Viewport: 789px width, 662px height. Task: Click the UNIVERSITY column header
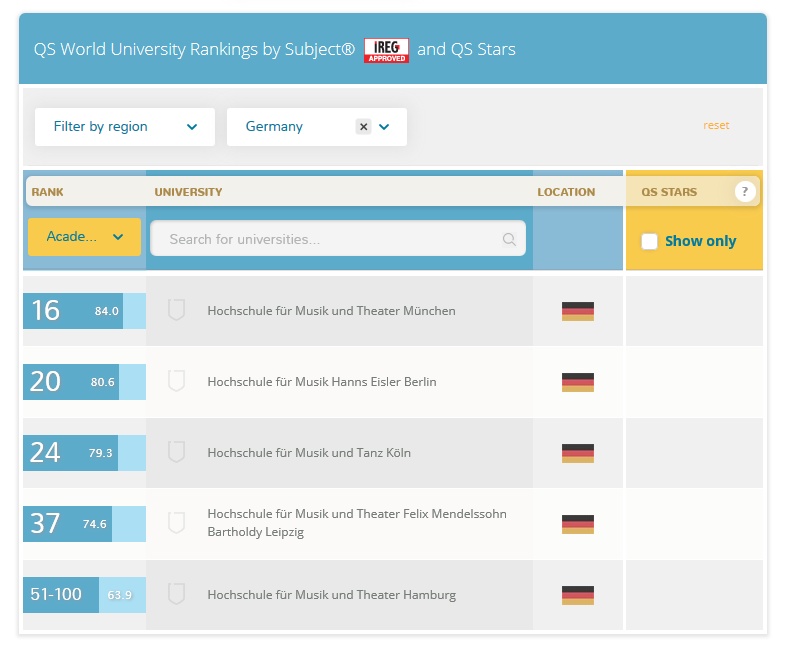click(x=188, y=192)
